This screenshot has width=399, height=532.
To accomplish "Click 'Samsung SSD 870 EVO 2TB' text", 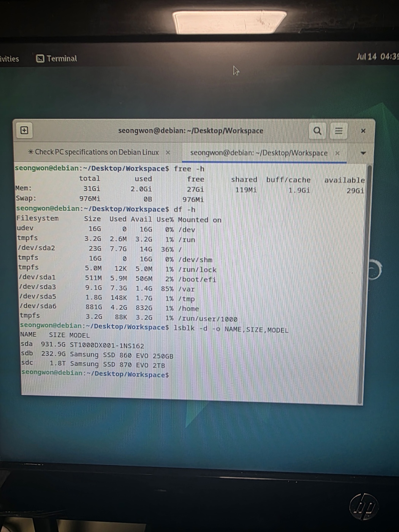I will point(117,364).
